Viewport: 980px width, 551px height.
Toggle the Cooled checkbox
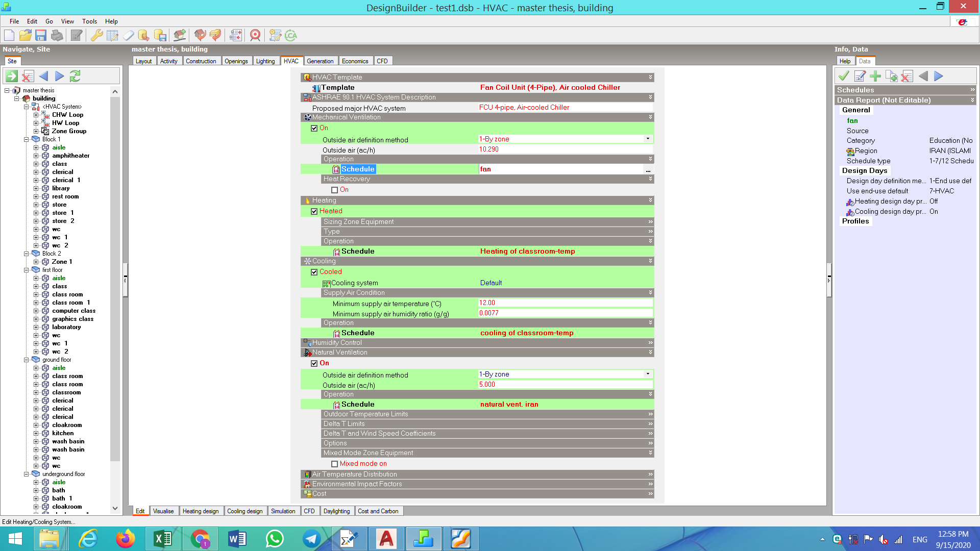pos(314,272)
